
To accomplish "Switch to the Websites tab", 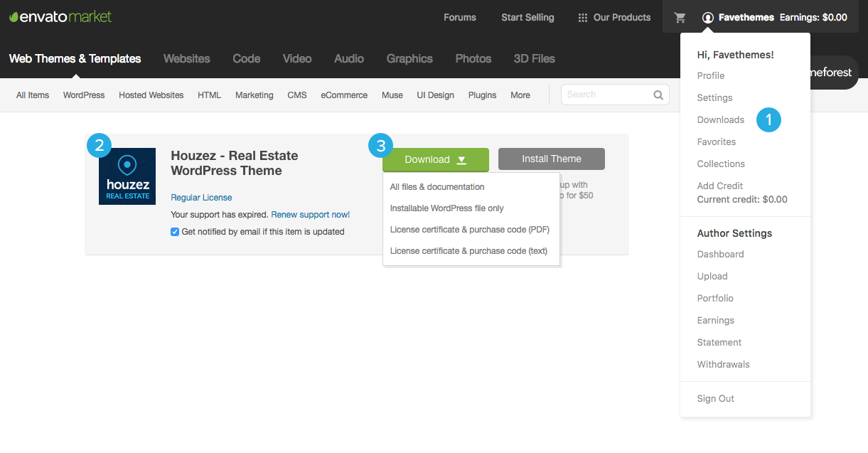I will click(x=187, y=58).
